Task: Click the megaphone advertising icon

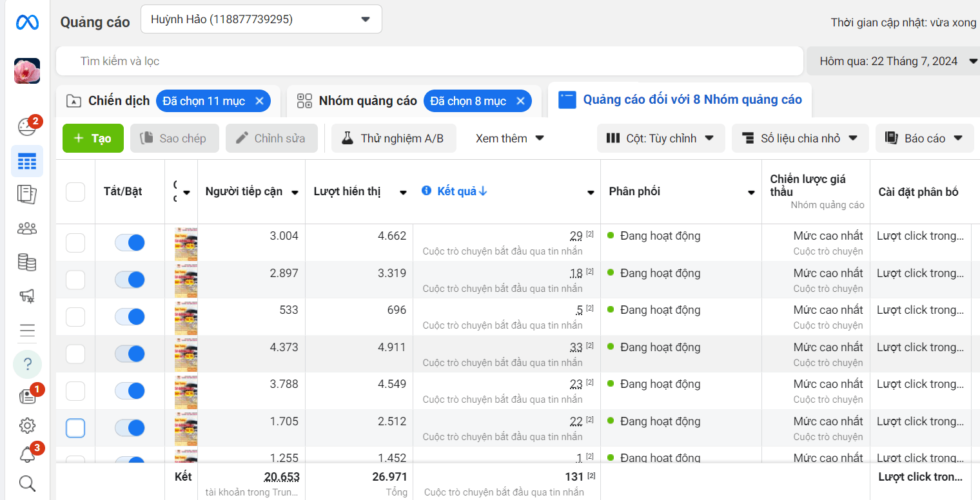Action: (x=27, y=296)
